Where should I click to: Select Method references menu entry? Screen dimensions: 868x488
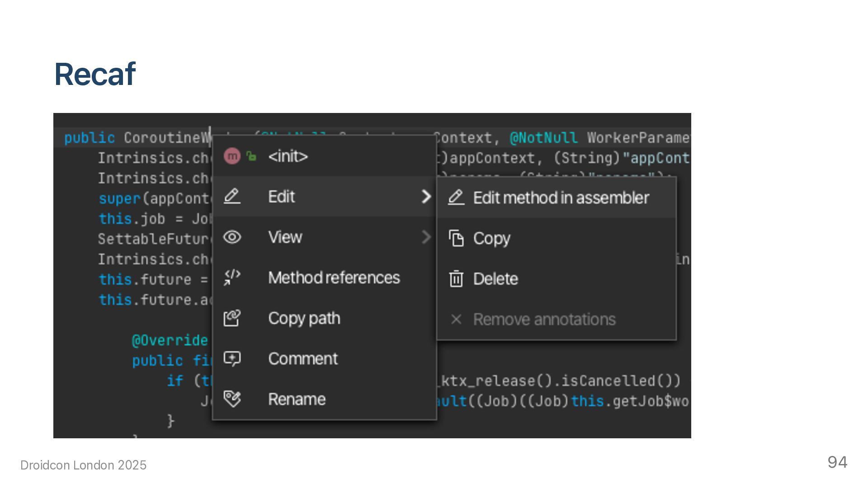(x=334, y=277)
